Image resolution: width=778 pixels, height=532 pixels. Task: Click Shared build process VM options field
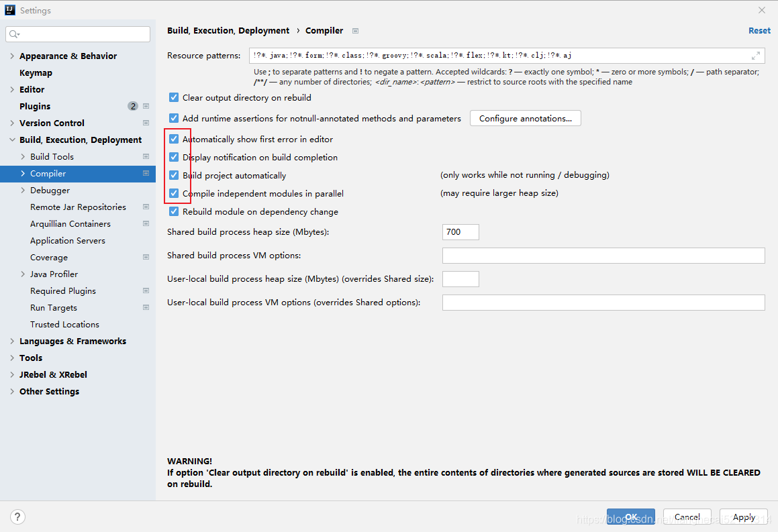click(603, 256)
